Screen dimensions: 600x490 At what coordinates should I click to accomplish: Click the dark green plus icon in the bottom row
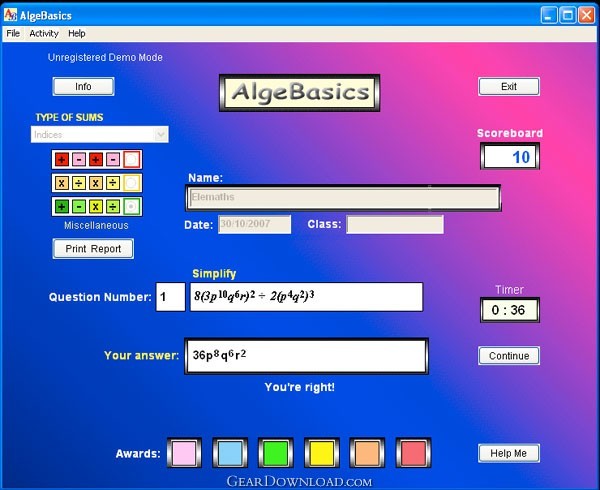(x=62, y=207)
